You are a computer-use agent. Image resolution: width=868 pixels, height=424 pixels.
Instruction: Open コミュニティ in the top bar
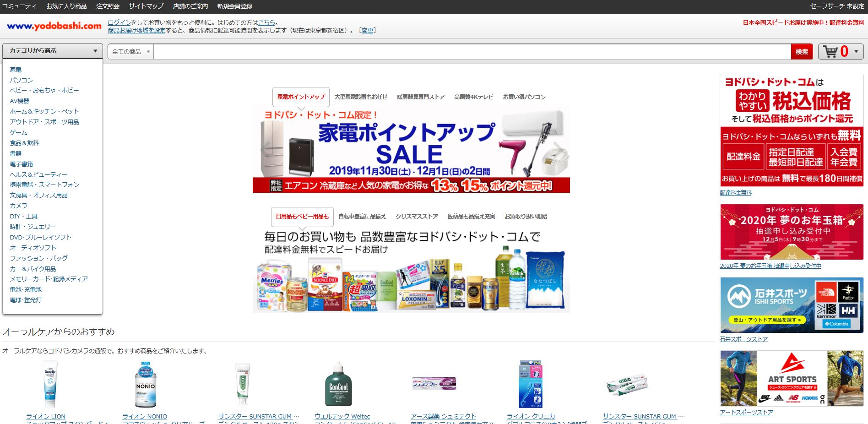click(x=19, y=6)
